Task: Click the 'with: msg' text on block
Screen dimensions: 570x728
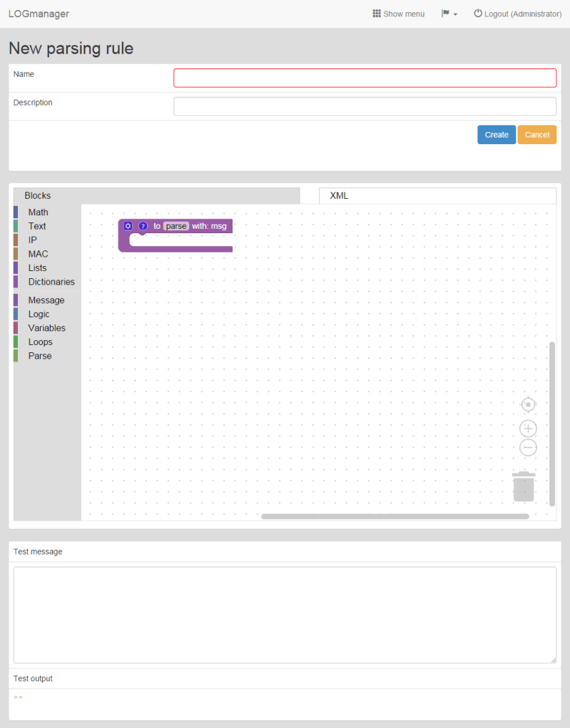Action: coord(209,226)
